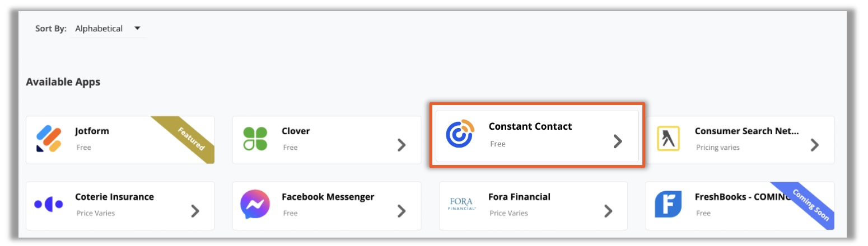Viewport: 868px width, 246px height.
Task: Click the Fora Financial logo
Action: tap(462, 204)
